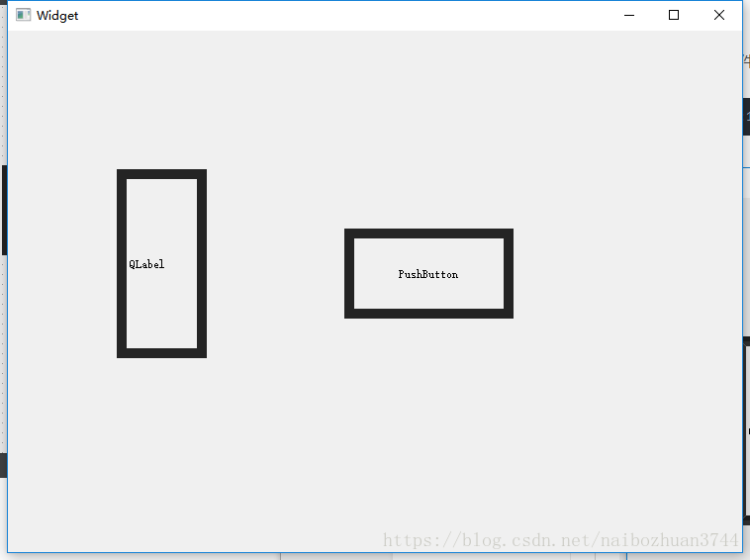Minimize the Widget window
The image size is (750, 560).
[x=629, y=15]
